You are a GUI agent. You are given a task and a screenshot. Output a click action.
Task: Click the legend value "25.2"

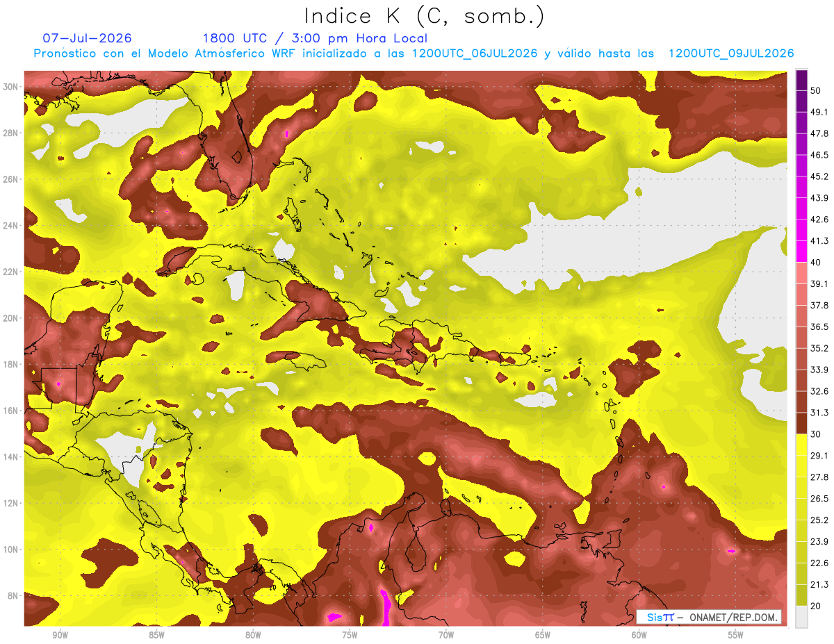819,520
